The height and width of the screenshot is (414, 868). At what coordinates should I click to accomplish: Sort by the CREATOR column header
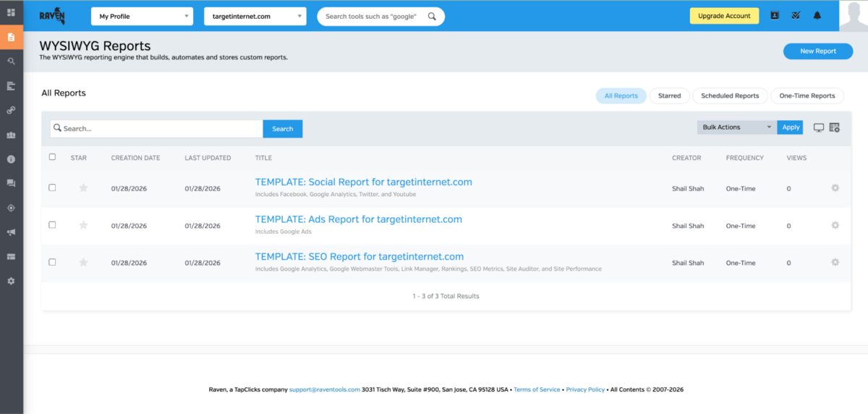tap(686, 158)
